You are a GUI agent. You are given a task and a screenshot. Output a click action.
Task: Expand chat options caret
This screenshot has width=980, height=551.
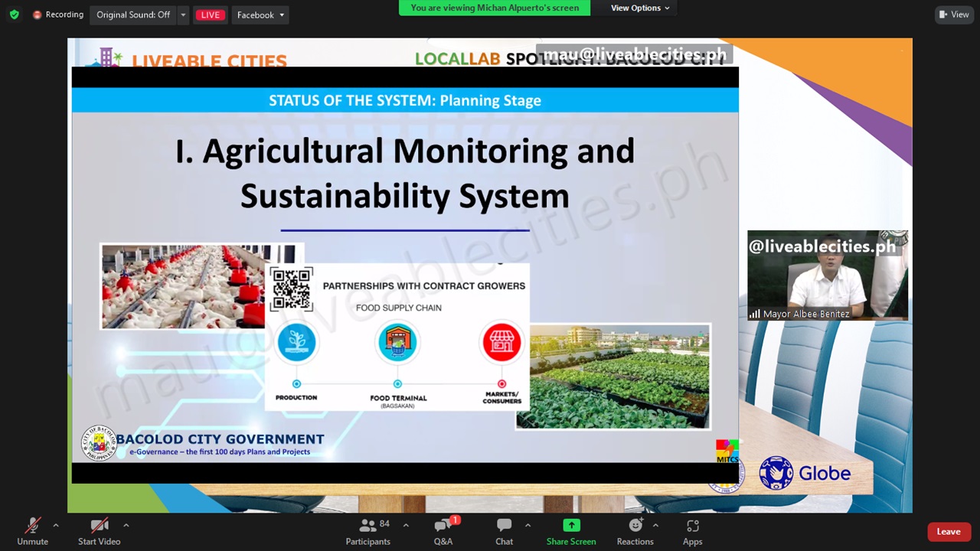(x=528, y=525)
